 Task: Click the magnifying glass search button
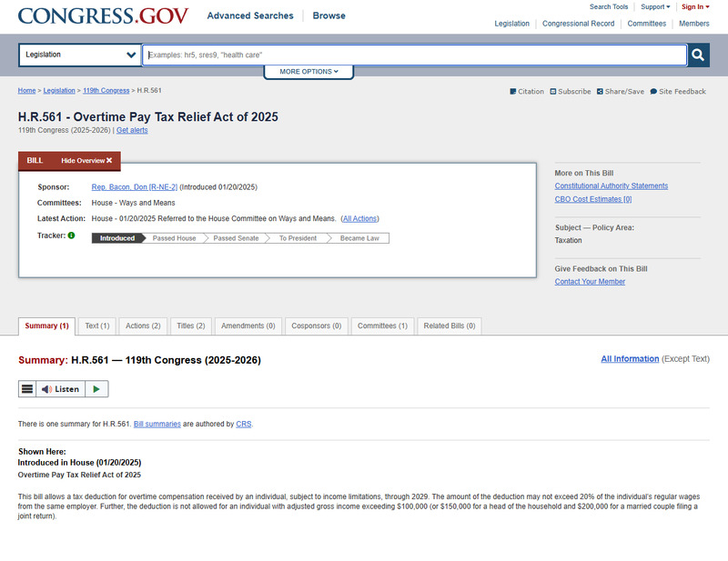click(x=698, y=55)
